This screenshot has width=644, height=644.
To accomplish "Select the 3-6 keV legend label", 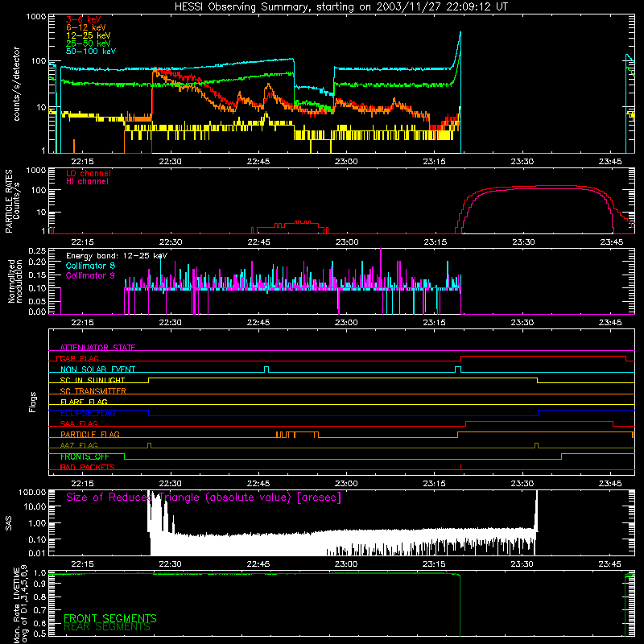I will (x=83, y=19).
